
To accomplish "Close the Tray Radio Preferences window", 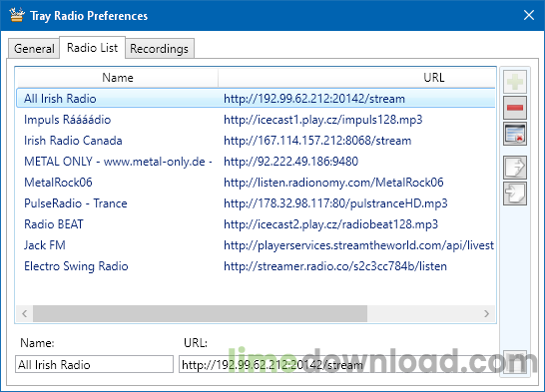I will [529, 15].
